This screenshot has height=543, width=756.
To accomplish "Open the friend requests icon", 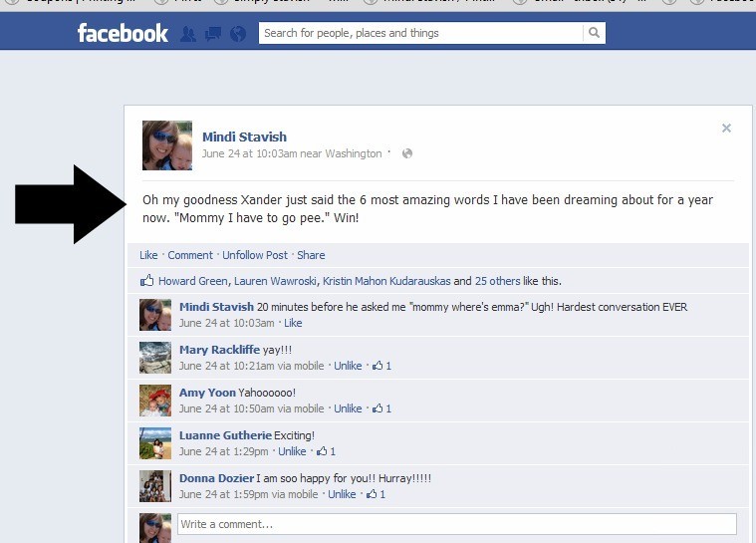I will 188,34.
